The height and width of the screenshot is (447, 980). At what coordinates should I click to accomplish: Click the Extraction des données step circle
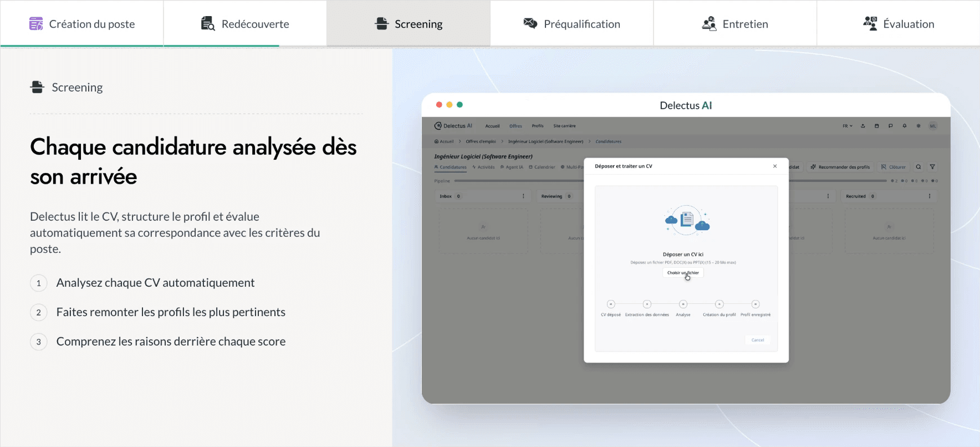[x=647, y=304]
